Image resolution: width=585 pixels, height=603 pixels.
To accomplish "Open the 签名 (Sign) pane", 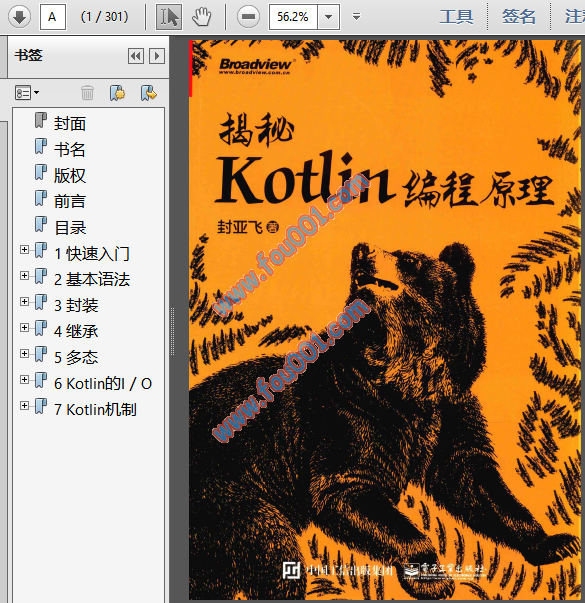I will 519,17.
